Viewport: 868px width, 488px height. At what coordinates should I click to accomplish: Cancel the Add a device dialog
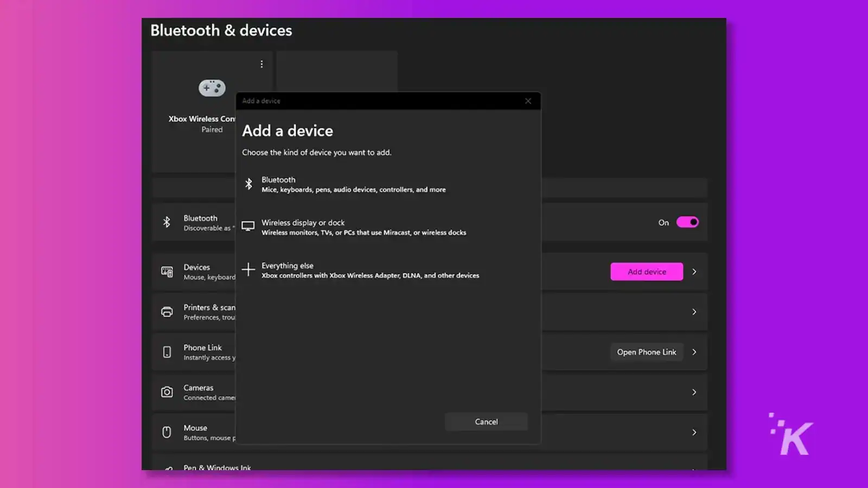click(486, 422)
